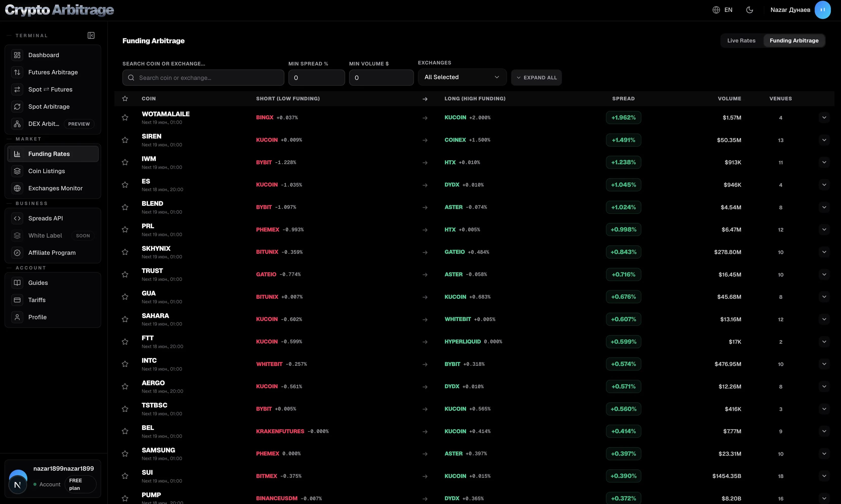This screenshot has height=504, width=841.
Task: Click the Expand All button
Action: (536, 77)
